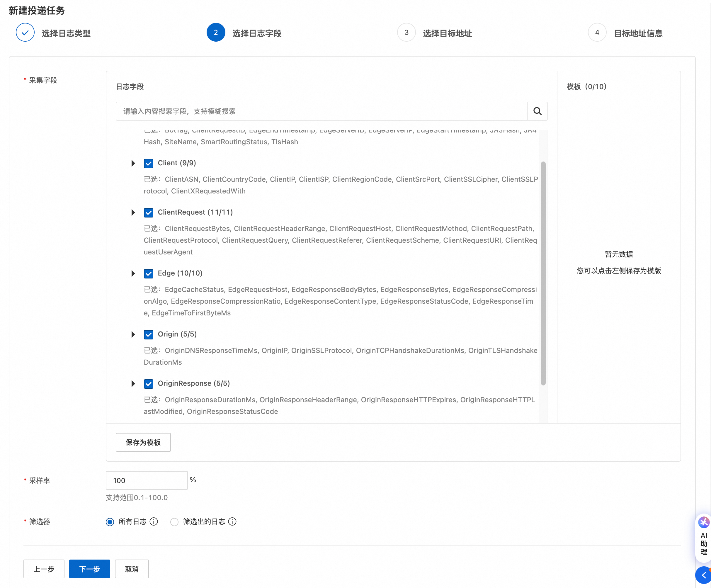Click the blue collapse arrow at bottom right
The image size is (711, 588).
click(x=704, y=575)
